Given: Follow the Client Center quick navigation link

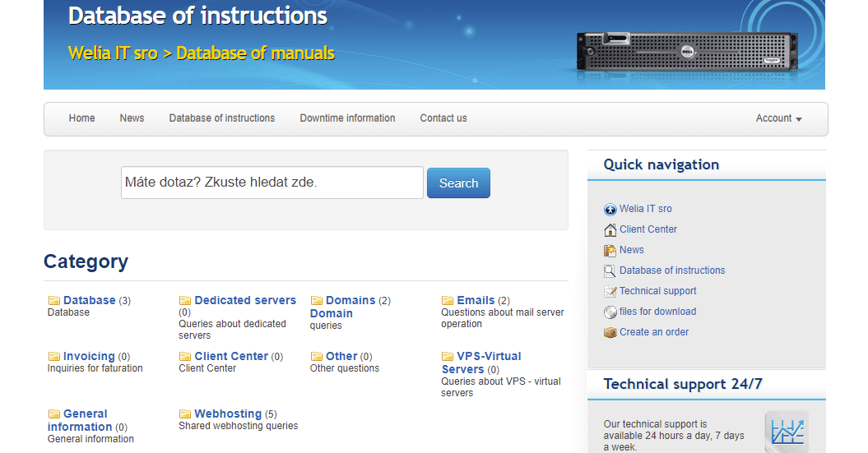Looking at the screenshot, I should (648, 229).
